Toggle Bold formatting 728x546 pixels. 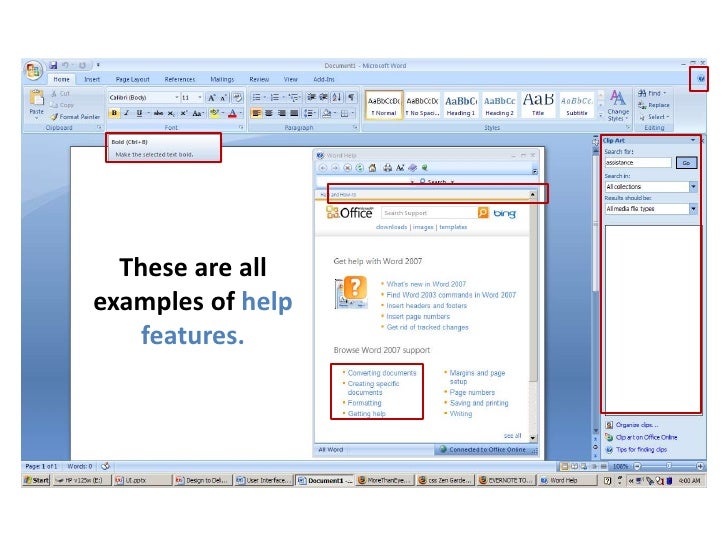114,113
